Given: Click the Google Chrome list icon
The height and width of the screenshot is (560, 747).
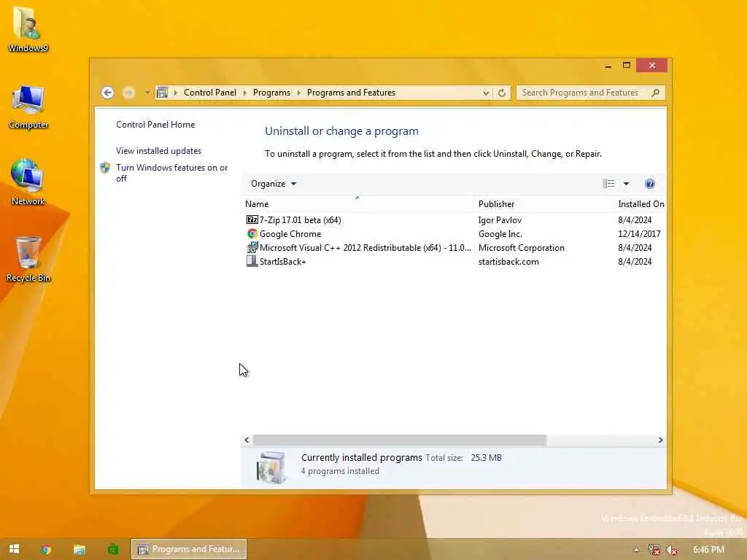Looking at the screenshot, I should point(252,234).
